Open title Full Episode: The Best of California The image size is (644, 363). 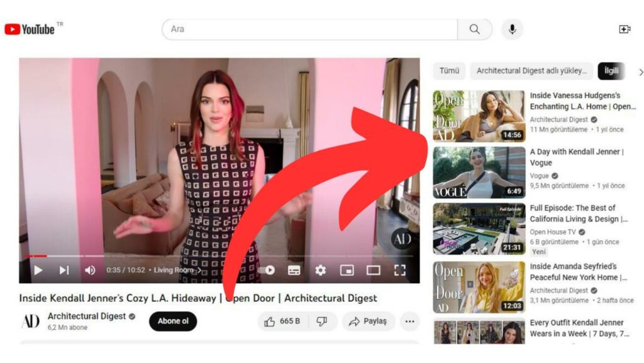point(579,213)
